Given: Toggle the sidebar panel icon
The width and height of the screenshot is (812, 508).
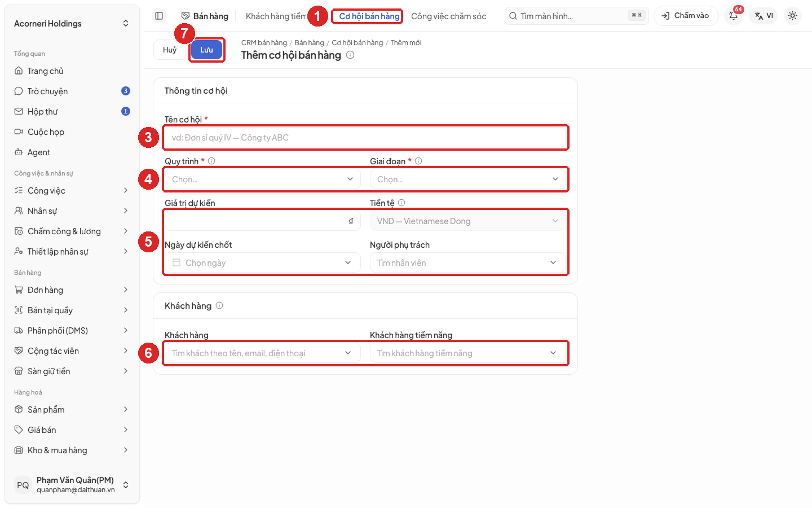Looking at the screenshot, I should click(159, 16).
